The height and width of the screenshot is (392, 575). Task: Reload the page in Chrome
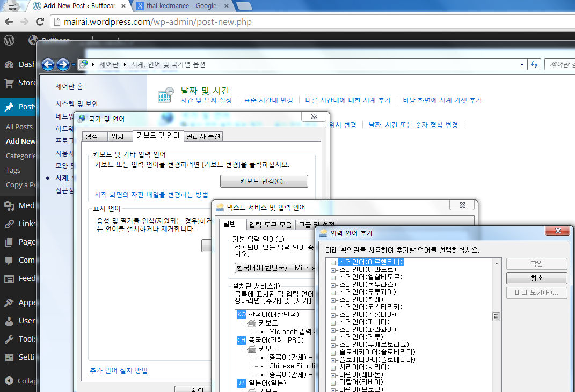point(40,21)
